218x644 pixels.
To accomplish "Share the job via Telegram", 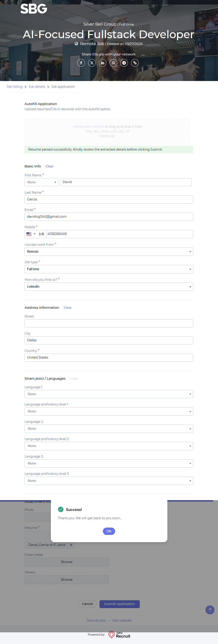I will point(124,63).
